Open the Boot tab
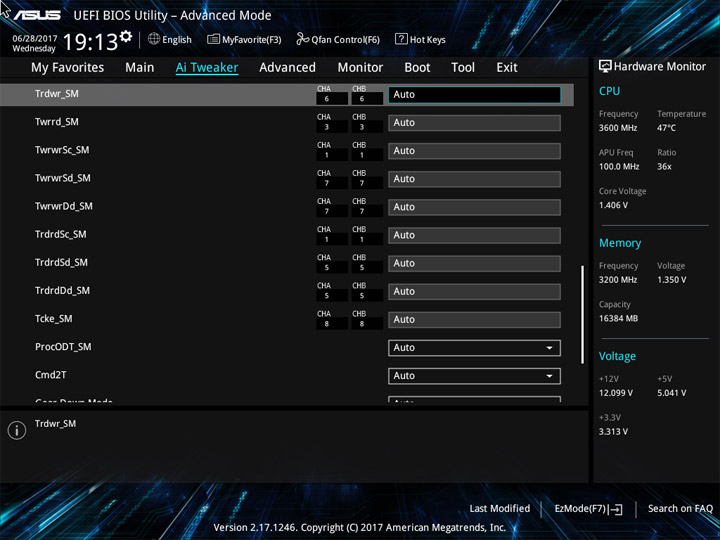Image resolution: width=720 pixels, height=540 pixels. coord(417,68)
